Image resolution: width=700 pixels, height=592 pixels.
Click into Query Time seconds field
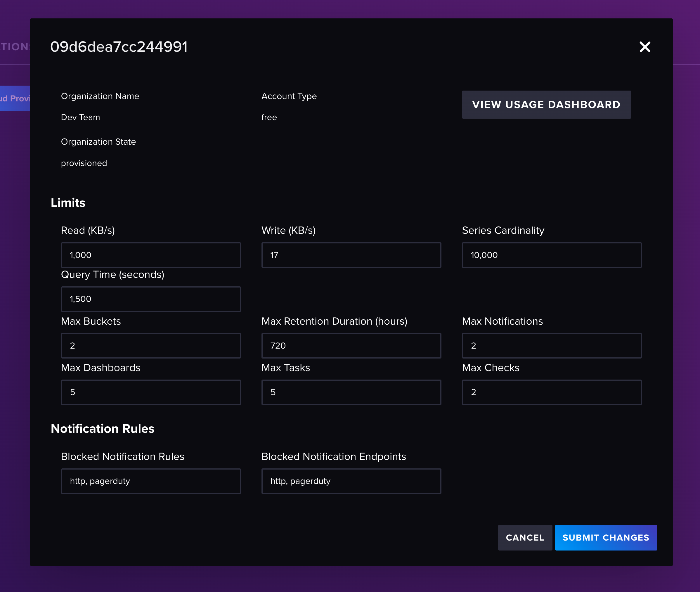(x=151, y=299)
